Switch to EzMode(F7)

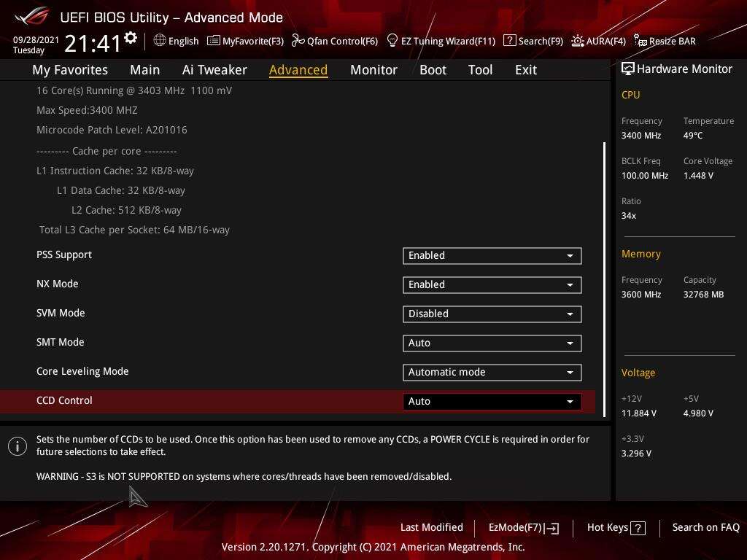[x=523, y=527]
